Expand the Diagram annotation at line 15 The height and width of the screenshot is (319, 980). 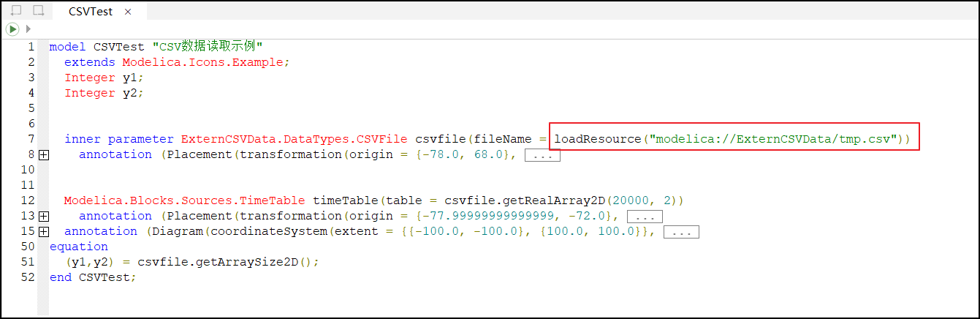43,232
